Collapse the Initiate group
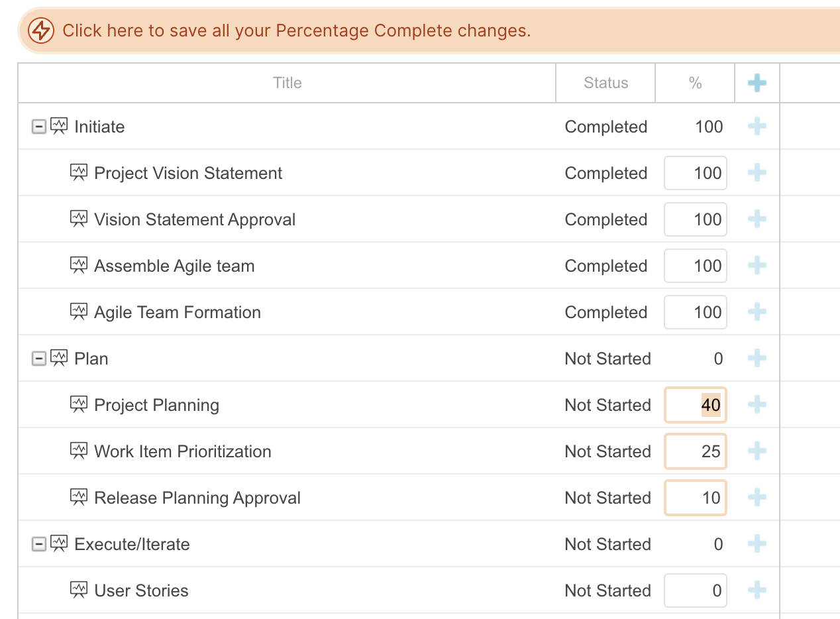The height and width of the screenshot is (619, 840). click(39, 127)
